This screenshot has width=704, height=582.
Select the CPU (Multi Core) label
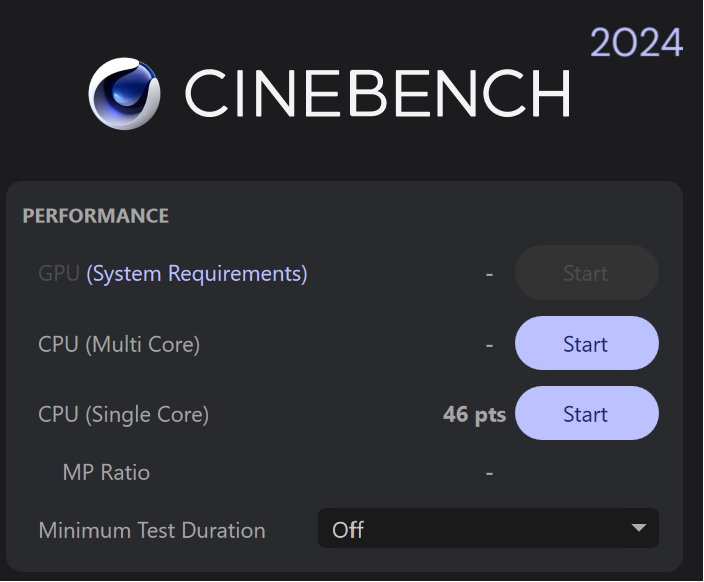click(x=119, y=344)
